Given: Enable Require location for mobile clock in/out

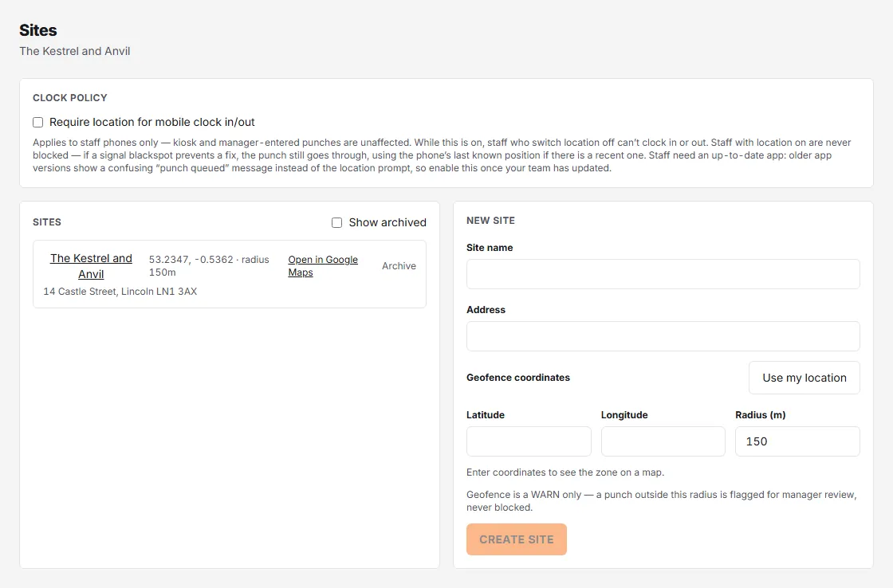Looking at the screenshot, I should [38, 123].
